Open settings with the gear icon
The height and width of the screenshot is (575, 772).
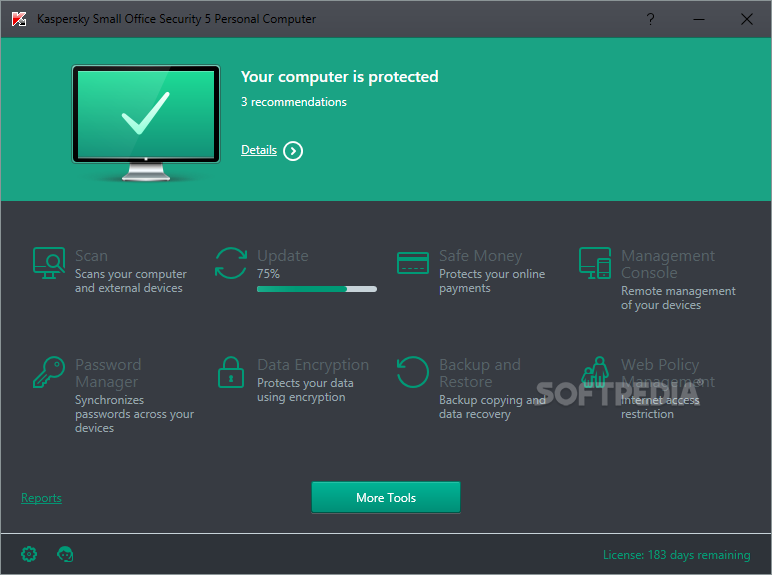click(x=29, y=554)
